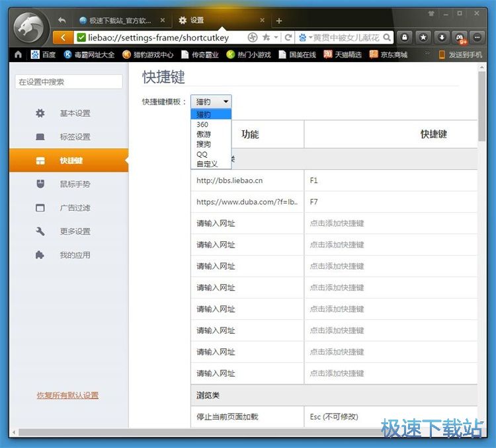Click the skin shirt icon in title bar
This screenshot has width=496, height=448.
tap(431, 13)
